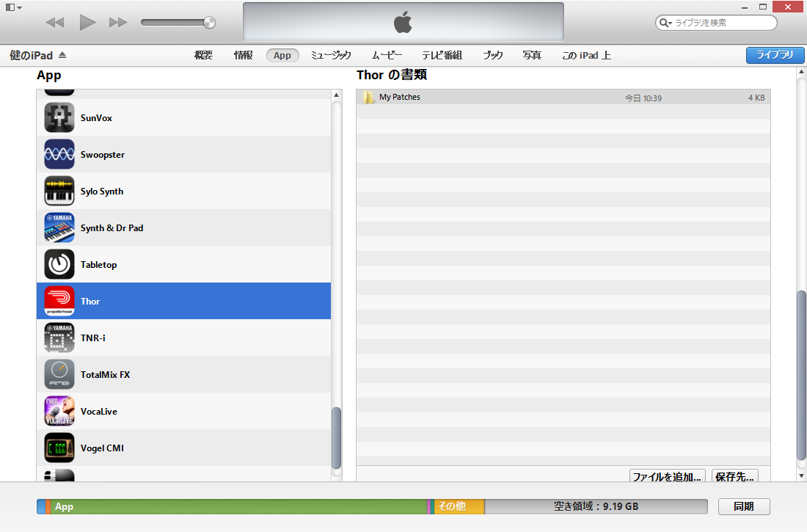Viewport: 807px width, 532px height.
Task: Select the My Patches document row
Action: click(x=563, y=98)
